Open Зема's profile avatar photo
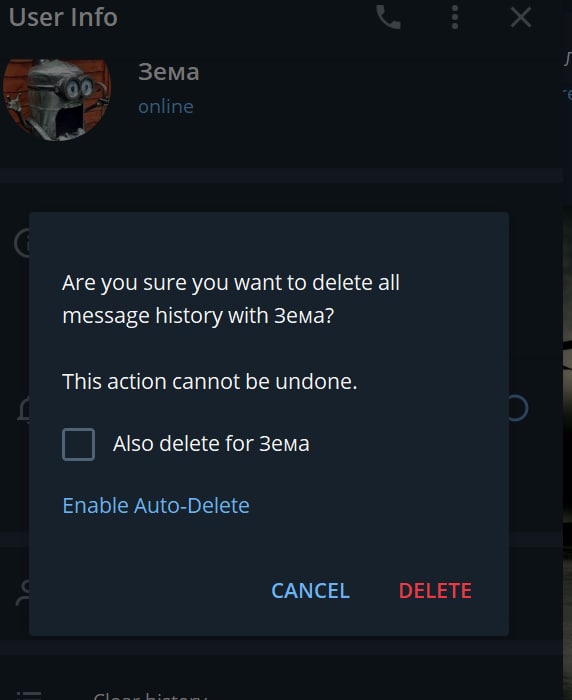Viewport: 572px width, 700px height. pyautogui.click(x=57, y=100)
